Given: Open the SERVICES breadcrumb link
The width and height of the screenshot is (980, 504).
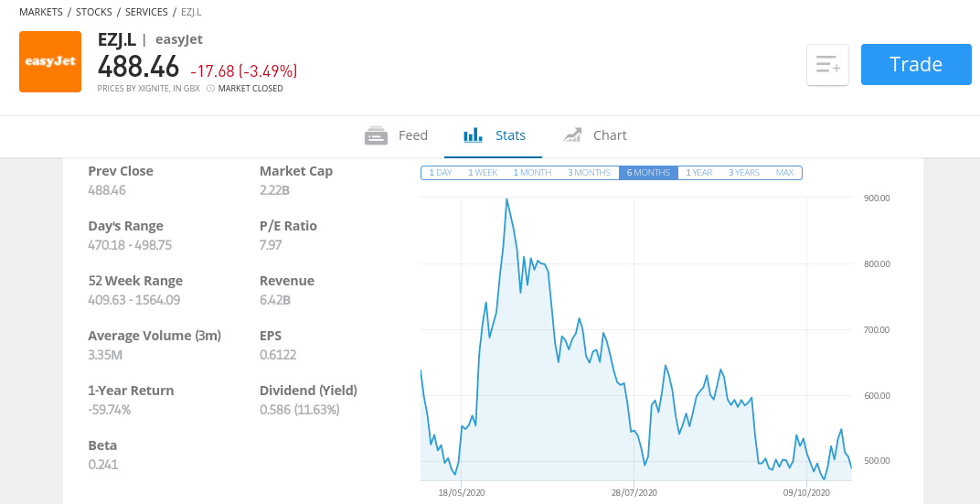Looking at the screenshot, I should pyautogui.click(x=146, y=12).
